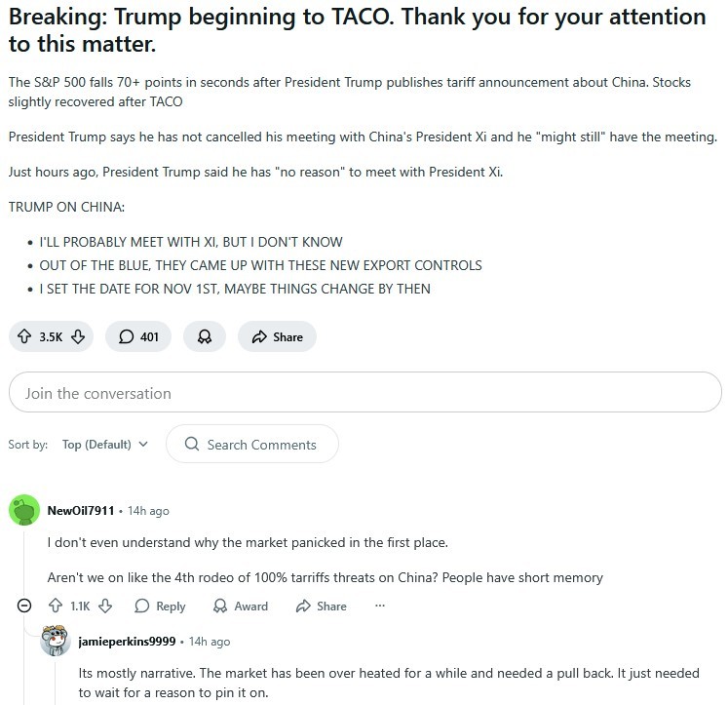The width and height of the screenshot is (728, 705).
Task: Open more options on NewOil7911's comment
Action: pyautogui.click(x=380, y=606)
